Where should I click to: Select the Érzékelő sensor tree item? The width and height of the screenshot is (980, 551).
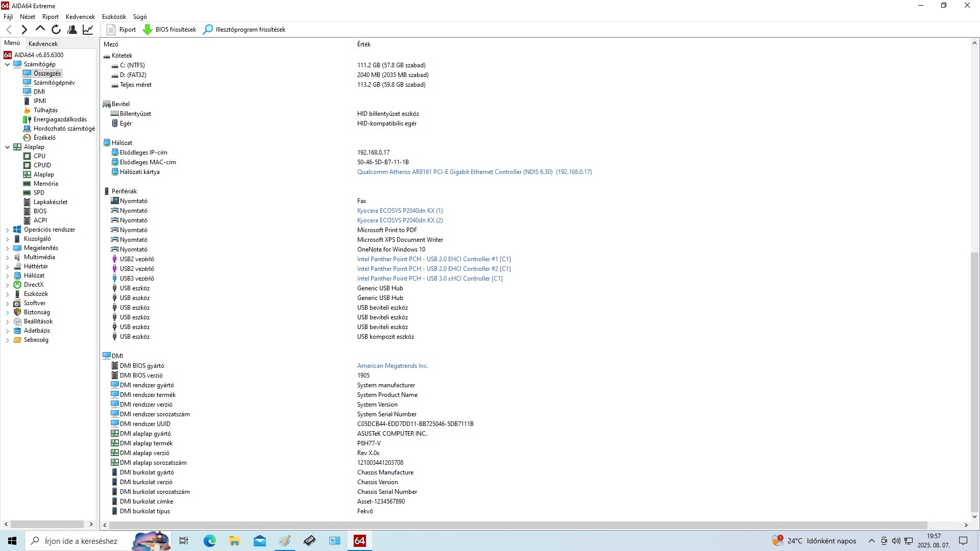(x=44, y=138)
